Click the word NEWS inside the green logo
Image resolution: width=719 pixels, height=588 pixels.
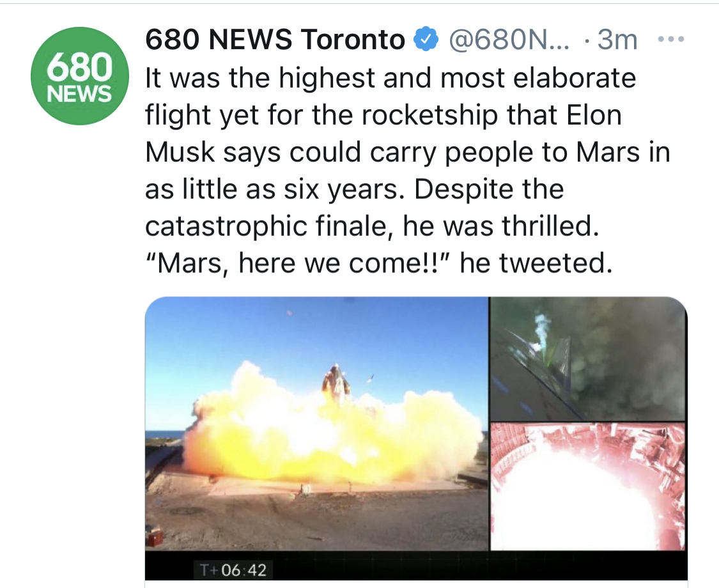(x=79, y=94)
